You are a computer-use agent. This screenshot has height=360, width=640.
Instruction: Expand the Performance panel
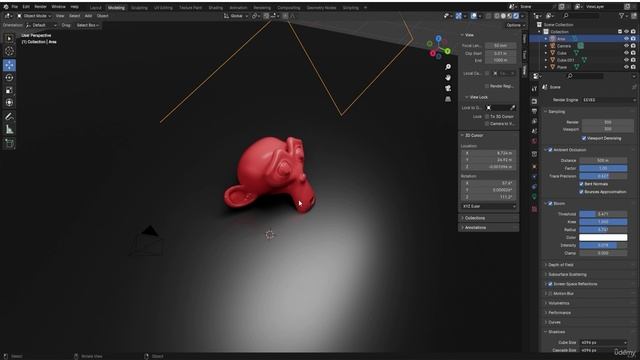tap(559, 313)
